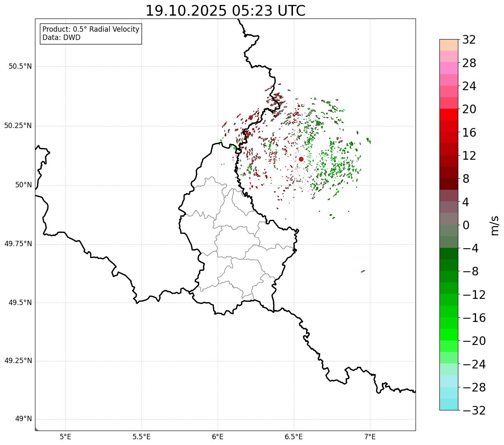Screen dimensions: 504x445
Task: Select the -32 m/s cyan colorbar swatch
Action: coord(449,404)
